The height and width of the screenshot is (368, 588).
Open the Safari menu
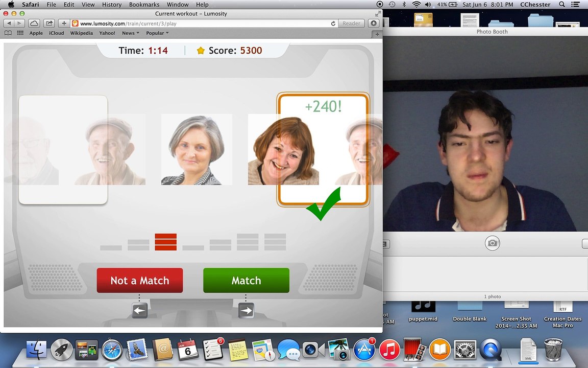point(31,5)
